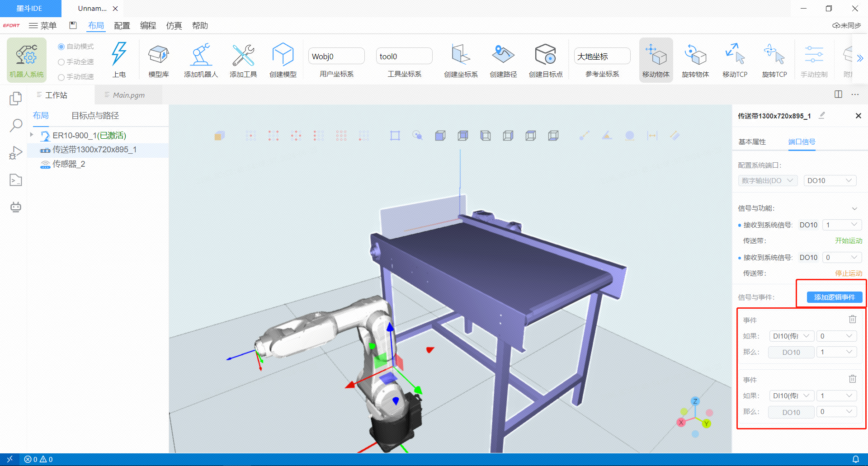
Task: Open the Wobj0 user coordinate dropdown
Action: point(336,56)
